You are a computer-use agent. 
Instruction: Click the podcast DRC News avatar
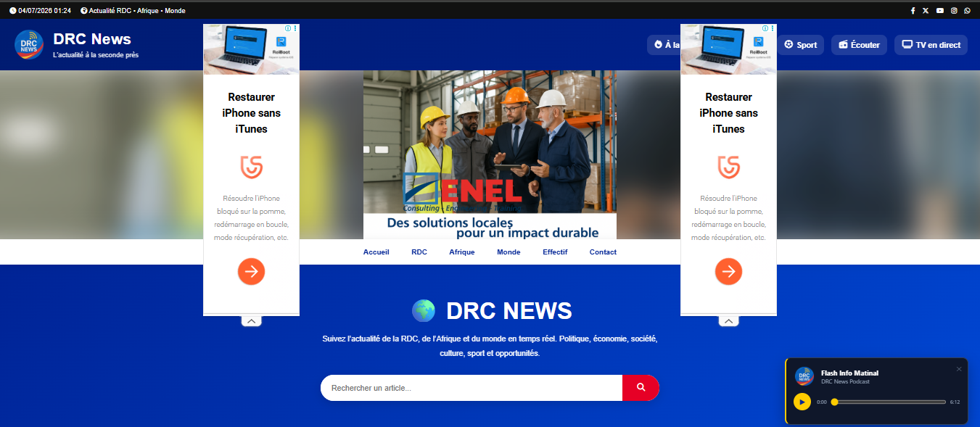(x=804, y=376)
